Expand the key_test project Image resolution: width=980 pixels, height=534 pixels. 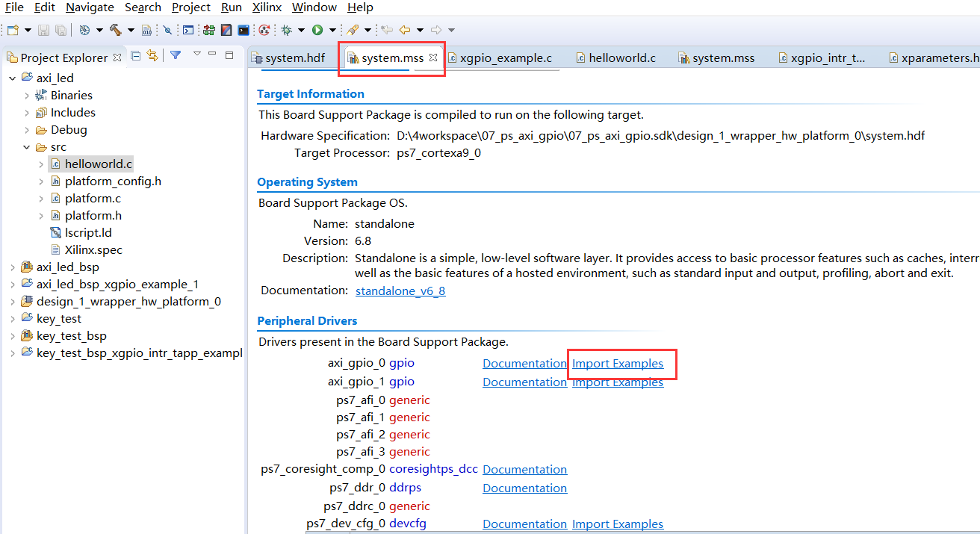pyautogui.click(x=12, y=319)
